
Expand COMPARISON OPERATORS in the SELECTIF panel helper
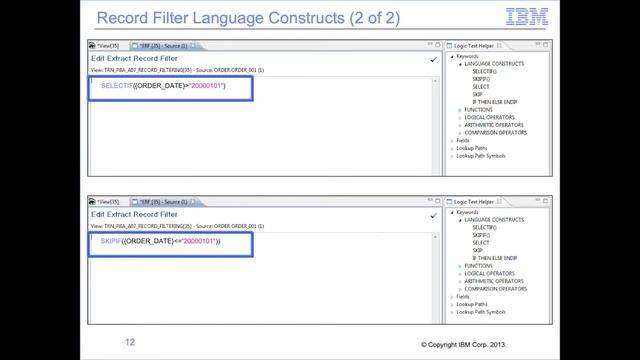tap(460, 133)
